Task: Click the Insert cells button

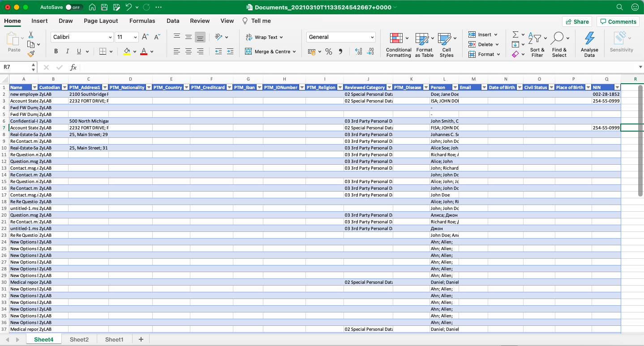Action: click(482, 34)
